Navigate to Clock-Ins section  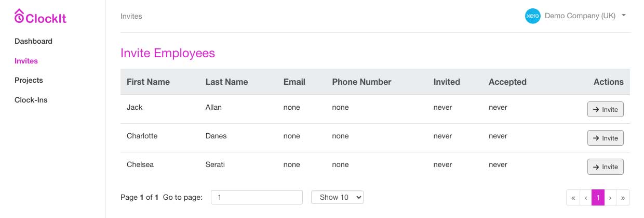tap(31, 100)
